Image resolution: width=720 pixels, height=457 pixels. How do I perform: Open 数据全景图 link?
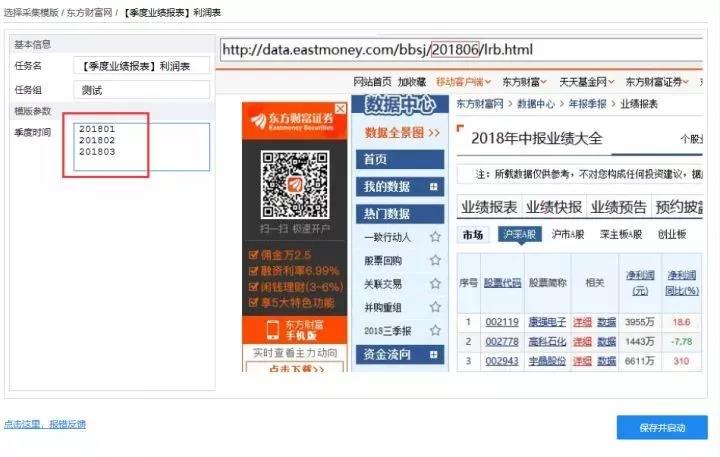402,133
